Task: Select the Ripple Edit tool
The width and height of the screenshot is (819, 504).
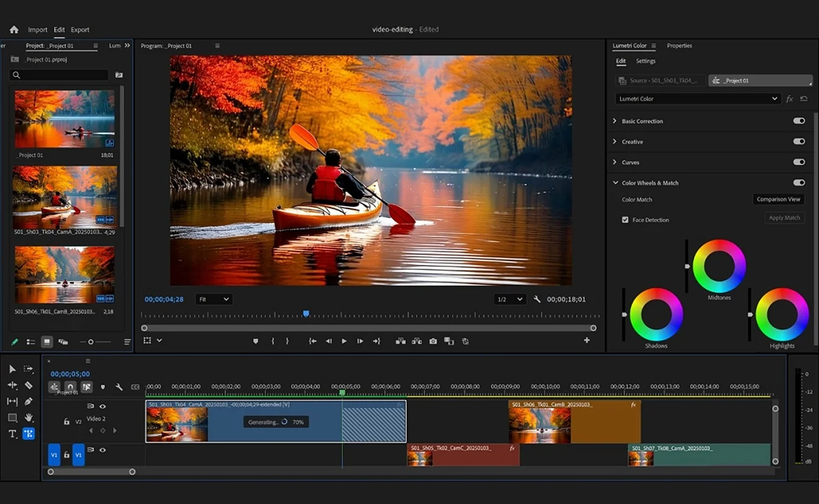Action: [x=12, y=385]
